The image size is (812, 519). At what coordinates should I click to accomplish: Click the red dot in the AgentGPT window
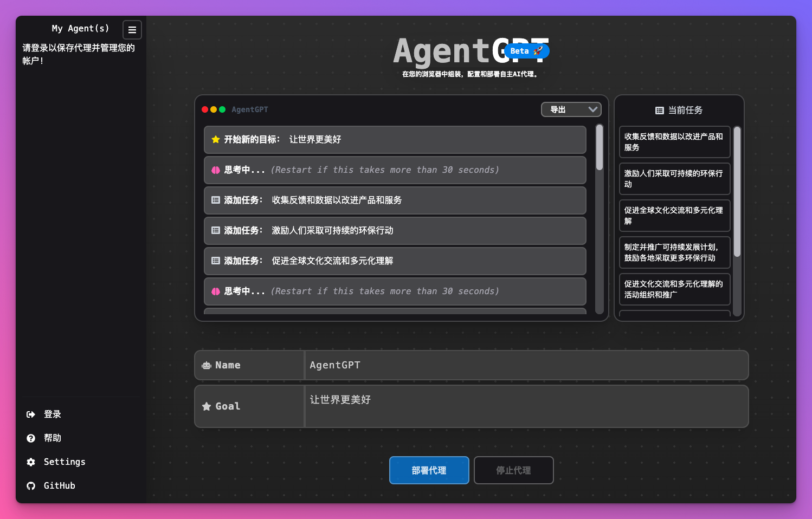point(205,109)
